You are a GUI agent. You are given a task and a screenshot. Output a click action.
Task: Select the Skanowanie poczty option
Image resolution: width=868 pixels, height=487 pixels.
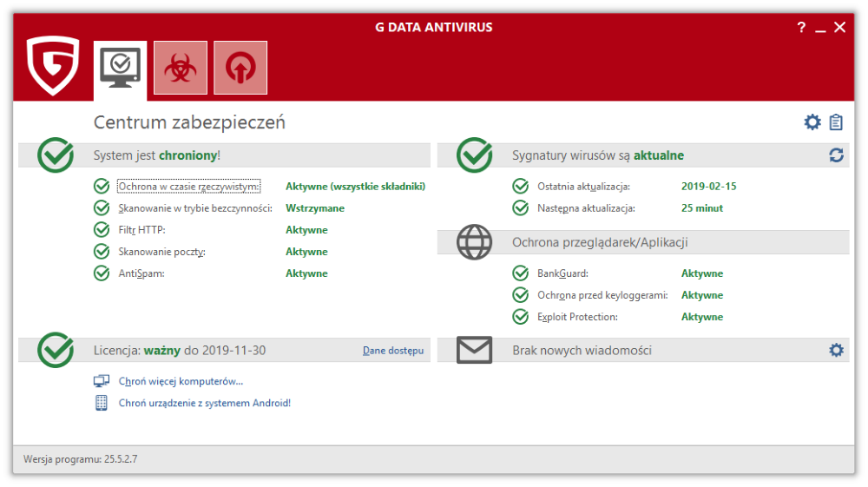coord(161,252)
